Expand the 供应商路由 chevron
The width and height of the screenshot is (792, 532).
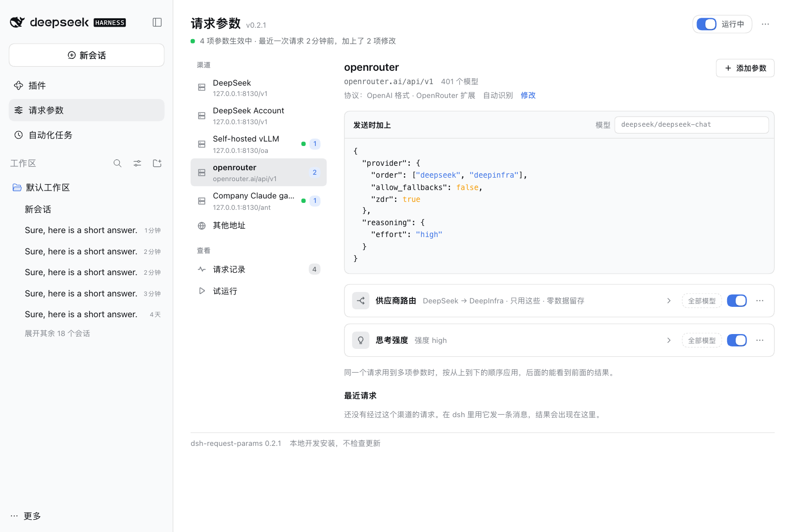pyautogui.click(x=669, y=300)
